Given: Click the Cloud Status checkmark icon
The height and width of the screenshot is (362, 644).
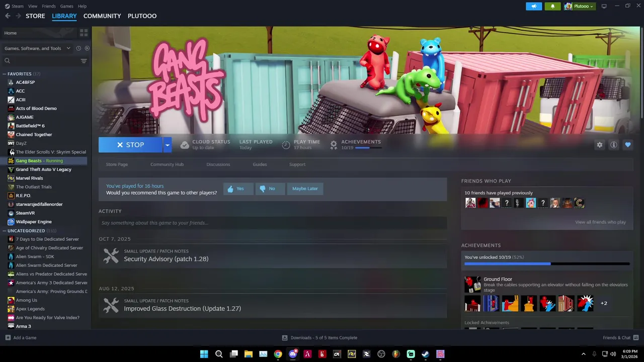Looking at the screenshot, I should coord(185,145).
